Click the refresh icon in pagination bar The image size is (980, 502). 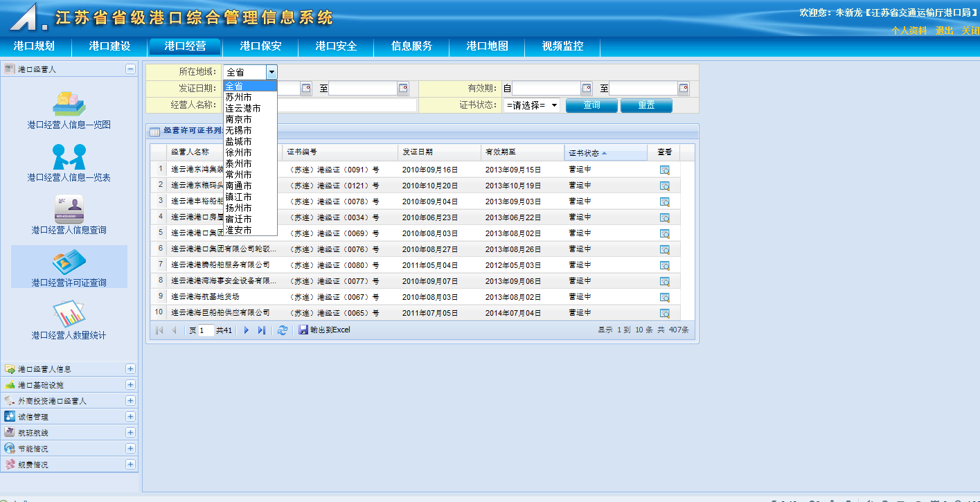pyautogui.click(x=282, y=330)
